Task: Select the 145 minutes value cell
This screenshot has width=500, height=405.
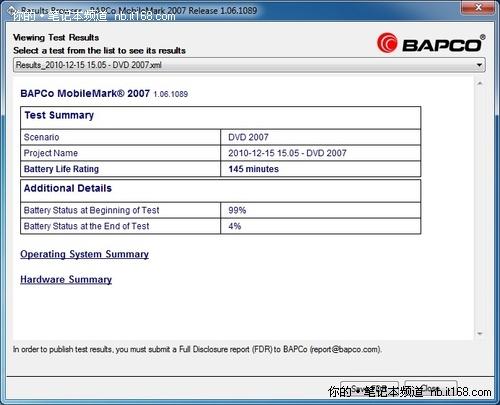Action: pos(320,169)
